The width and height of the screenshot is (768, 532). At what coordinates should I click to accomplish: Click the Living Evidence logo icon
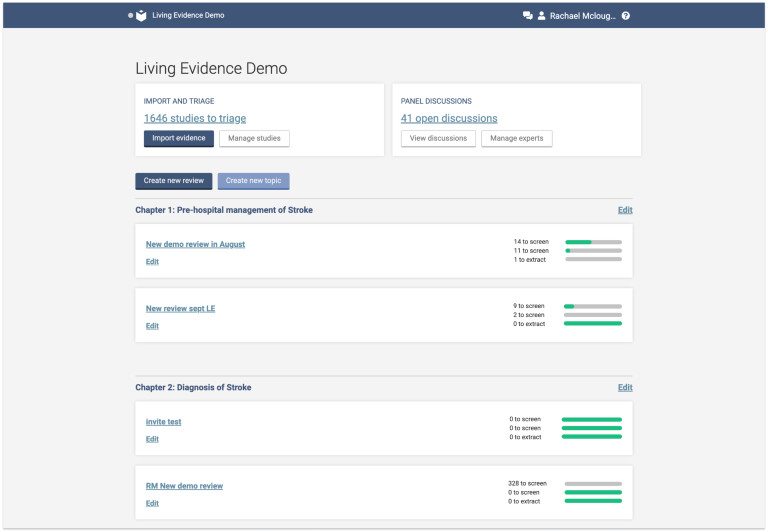pos(141,15)
